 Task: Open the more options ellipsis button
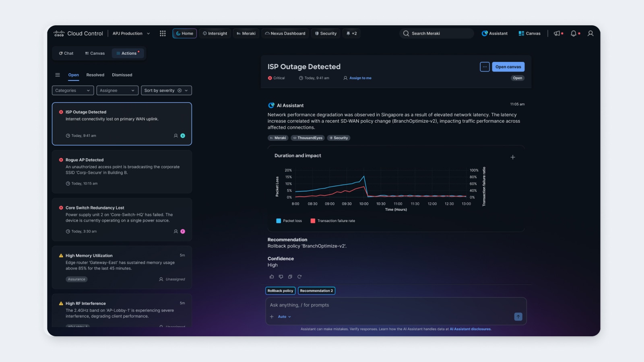485,67
